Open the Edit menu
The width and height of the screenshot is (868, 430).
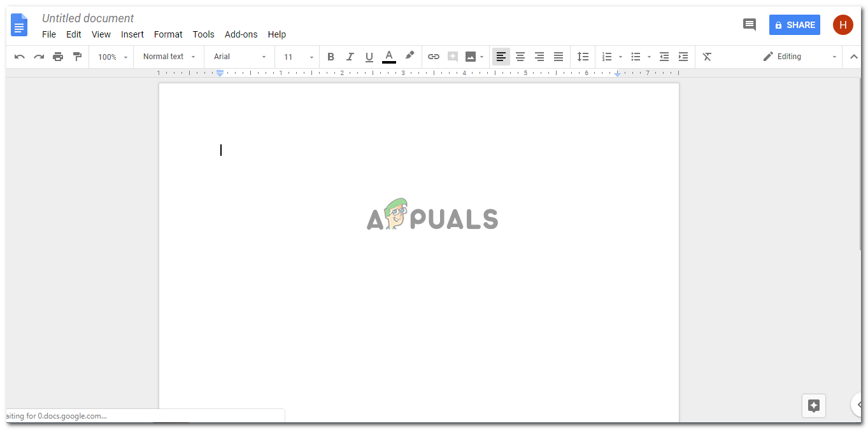pos(74,34)
